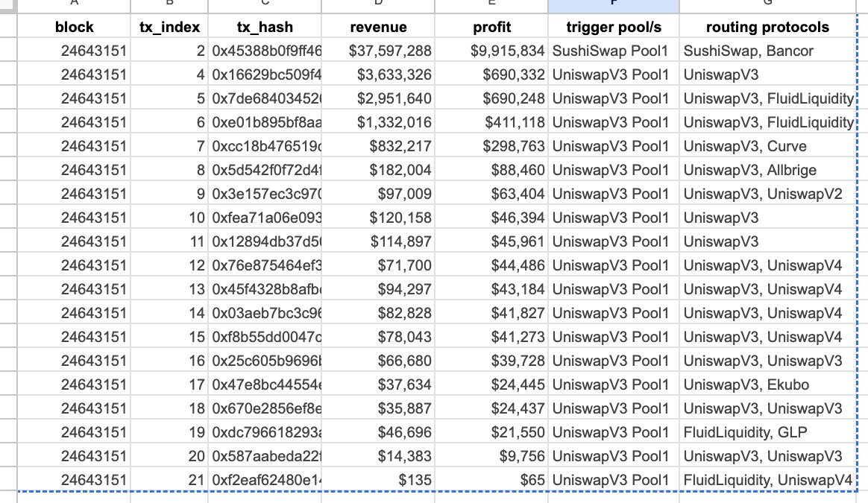Click profit cell $21,550
868x503 pixels.
491,431
